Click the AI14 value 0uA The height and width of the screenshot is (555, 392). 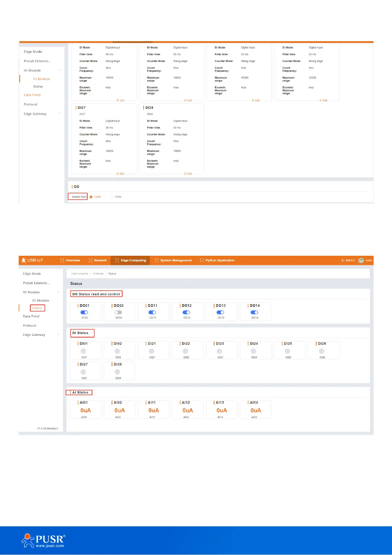click(256, 410)
